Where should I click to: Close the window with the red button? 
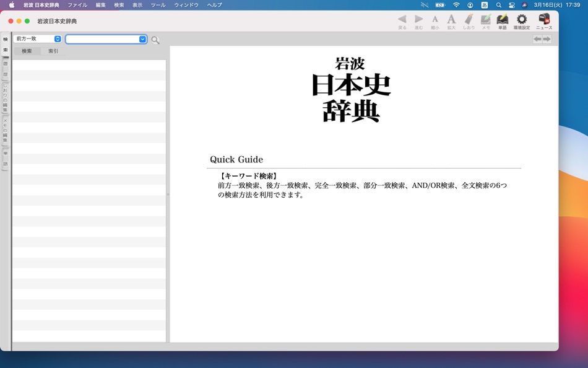[11, 21]
